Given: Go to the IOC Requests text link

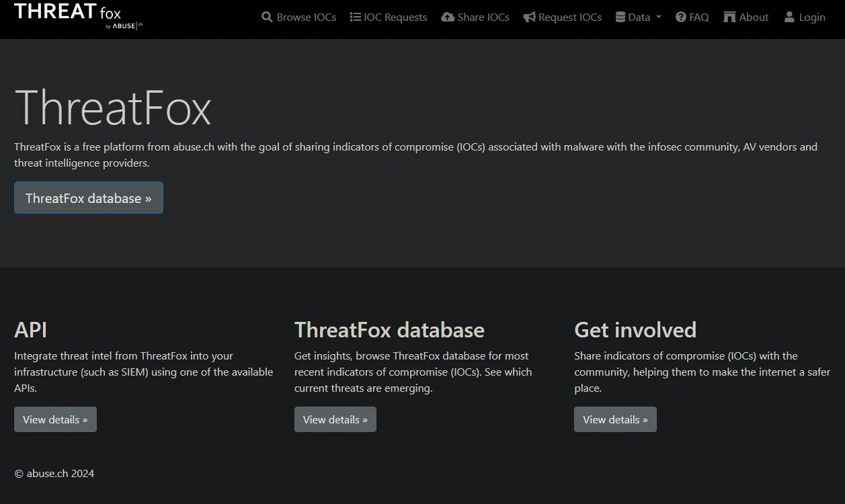Looking at the screenshot, I should click(395, 17).
